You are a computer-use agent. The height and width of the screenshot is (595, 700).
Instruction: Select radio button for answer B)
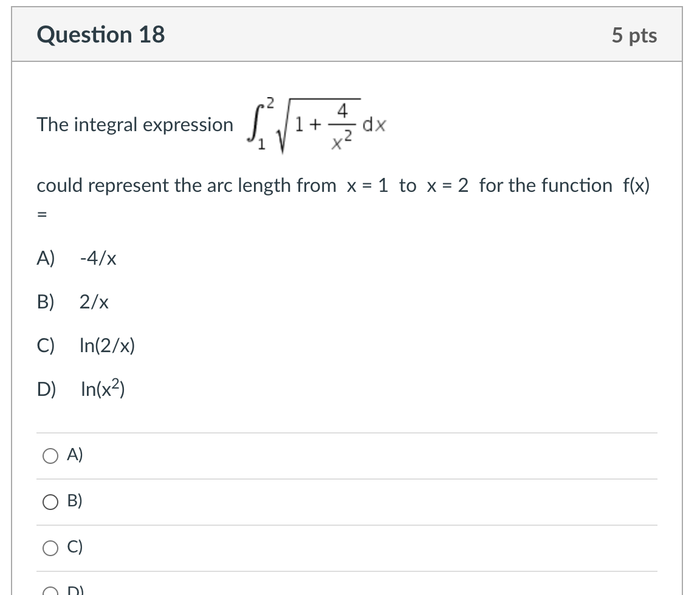pyautogui.click(x=50, y=501)
